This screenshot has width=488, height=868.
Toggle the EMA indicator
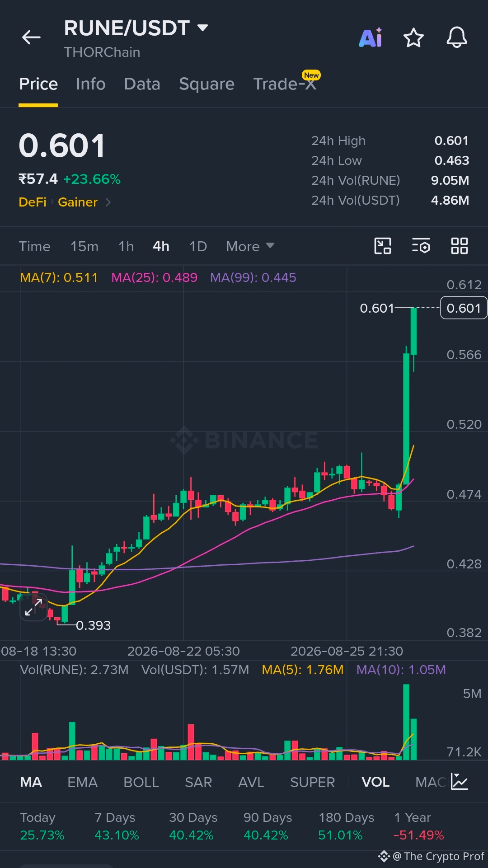click(x=82, y=782)
